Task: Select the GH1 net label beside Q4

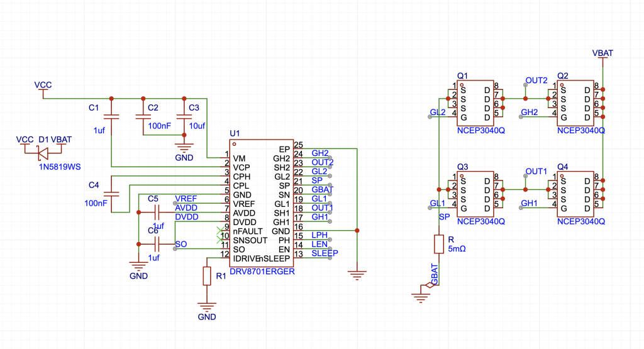Action: [x=529, y=203]
